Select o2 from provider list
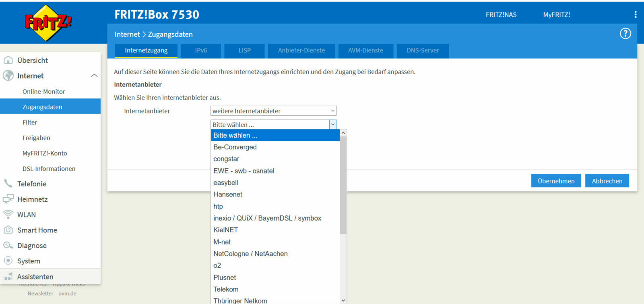This screenshot has height=304, width=644. [x=275, y=265]
